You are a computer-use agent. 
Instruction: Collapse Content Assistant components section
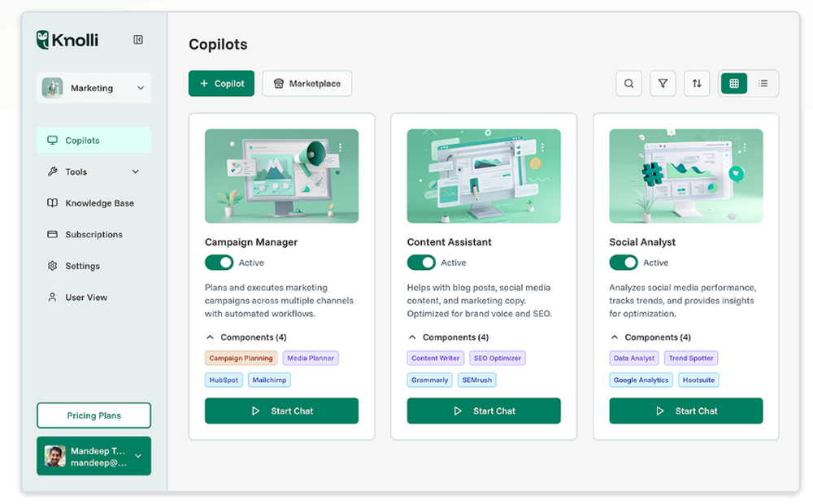click(x=413, y=337)
